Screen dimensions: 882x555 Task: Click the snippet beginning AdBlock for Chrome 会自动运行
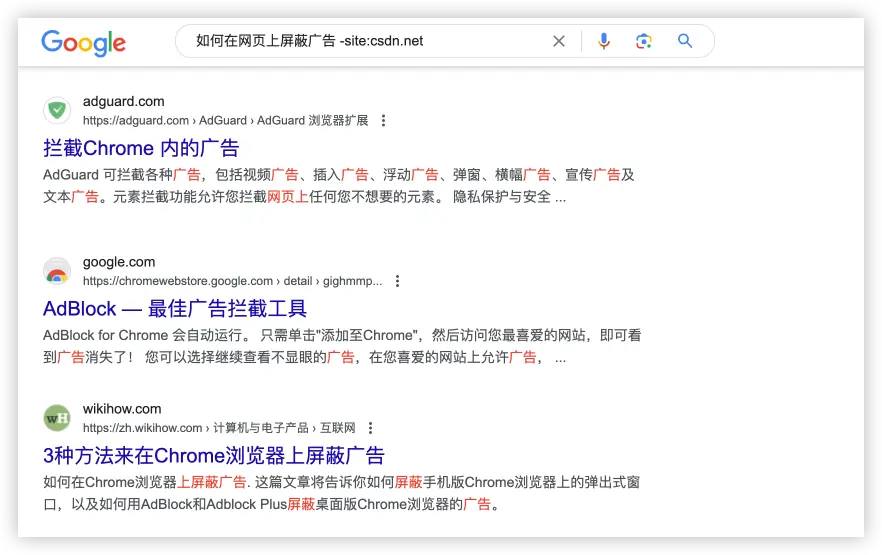(342, 346)
